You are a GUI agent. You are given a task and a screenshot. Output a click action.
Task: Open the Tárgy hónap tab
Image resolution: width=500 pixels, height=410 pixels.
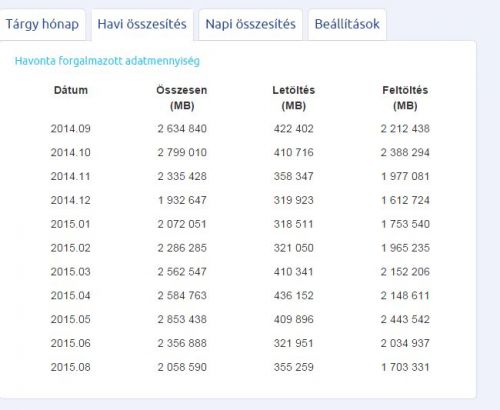(x=42, y=24)
